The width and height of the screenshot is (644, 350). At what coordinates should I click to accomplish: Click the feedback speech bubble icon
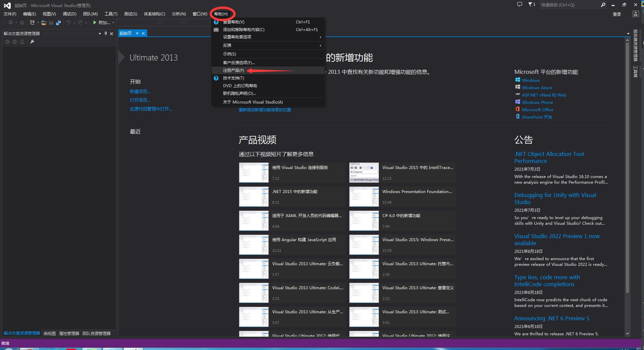pyautogui.click(x=519, y=5)
